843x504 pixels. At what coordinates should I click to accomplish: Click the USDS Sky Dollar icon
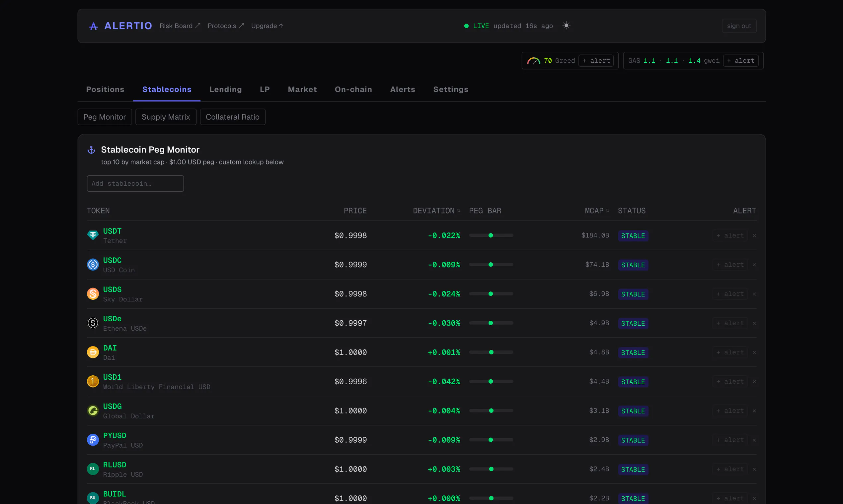pos(93,293)
